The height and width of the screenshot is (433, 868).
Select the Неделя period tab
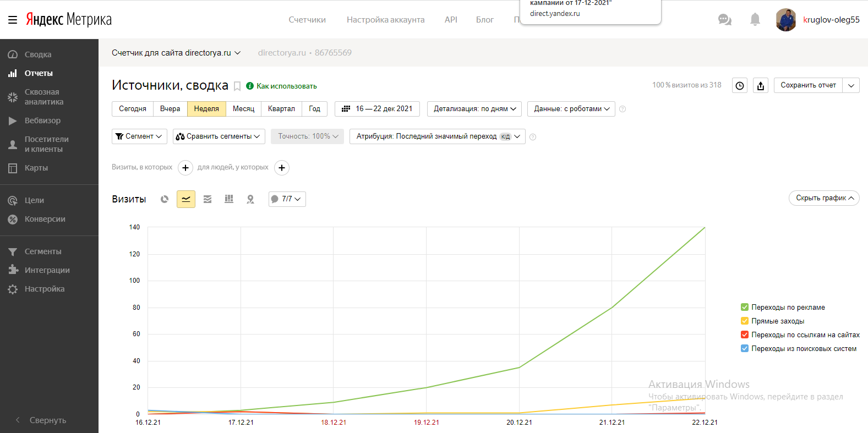click(206, 109)
